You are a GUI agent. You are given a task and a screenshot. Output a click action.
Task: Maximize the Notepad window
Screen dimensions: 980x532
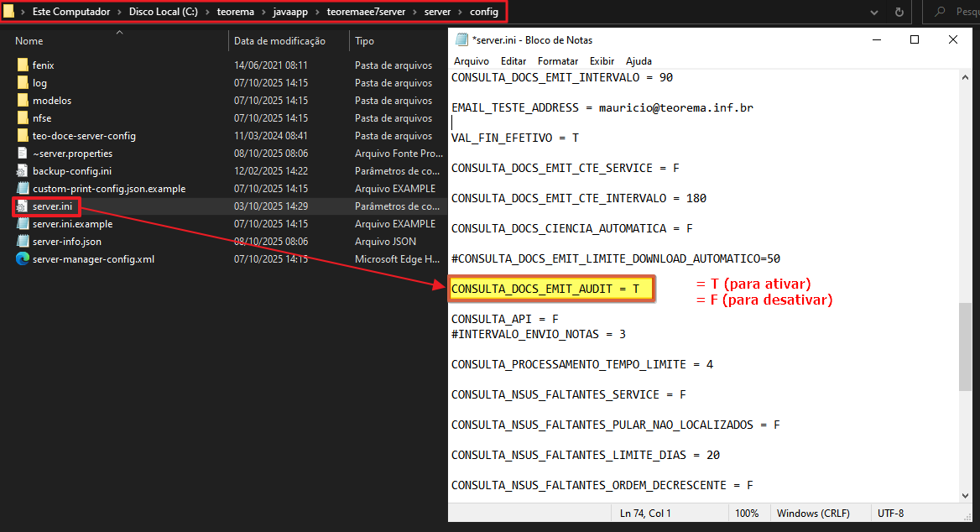click(915, 39)
